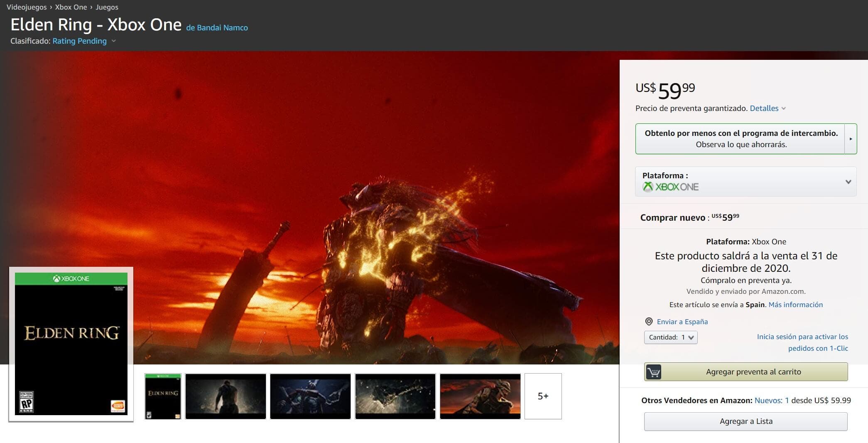
Task: Add the presale to the cart
Action: pos(746,372)
